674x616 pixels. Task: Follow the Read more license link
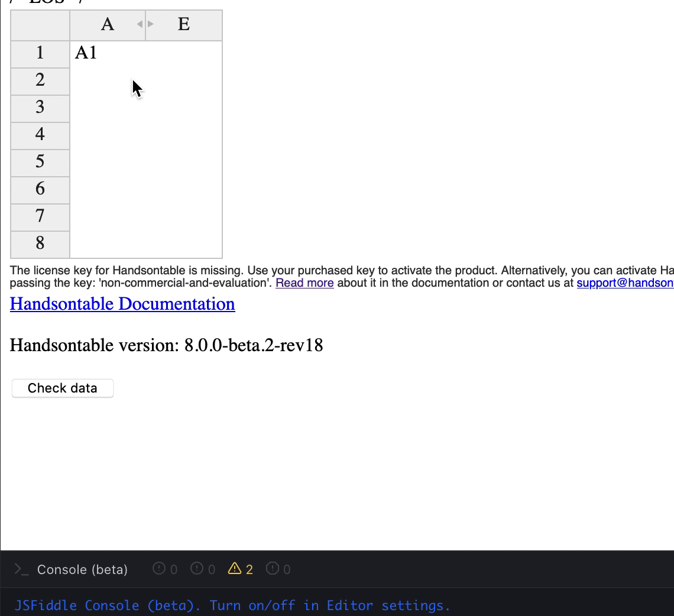click(x=304, y=283)
